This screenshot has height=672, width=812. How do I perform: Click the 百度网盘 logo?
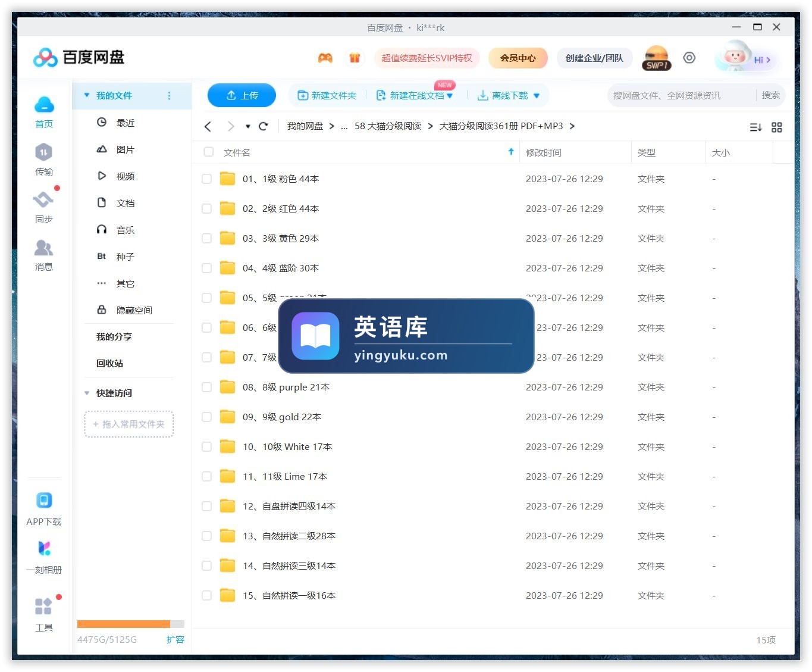pyautogui.click(x=79, y=58)
